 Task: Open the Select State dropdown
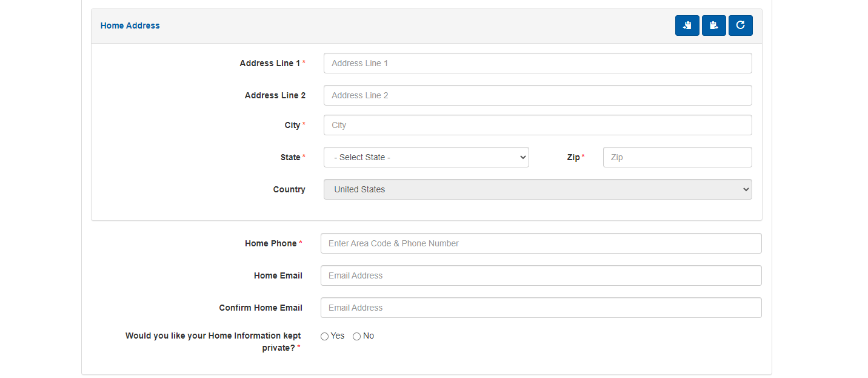426,157
